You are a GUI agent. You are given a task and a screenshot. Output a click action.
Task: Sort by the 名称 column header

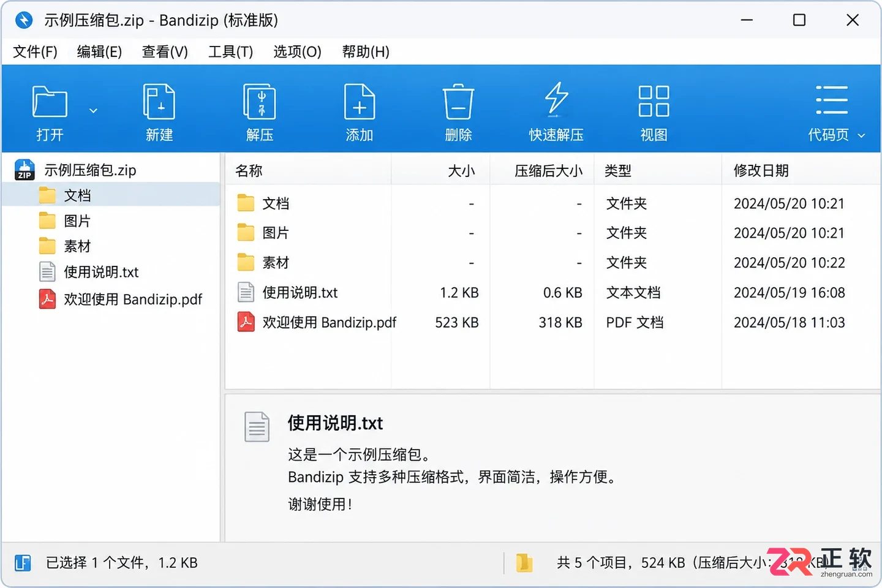[x=309, y=170]
